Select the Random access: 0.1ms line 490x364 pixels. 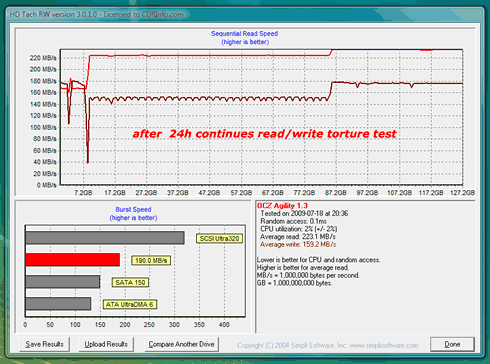click(293, 221)
